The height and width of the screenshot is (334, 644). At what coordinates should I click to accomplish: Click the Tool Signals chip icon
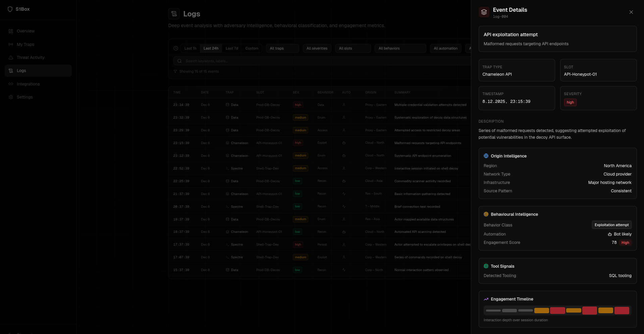click(486, 266)
